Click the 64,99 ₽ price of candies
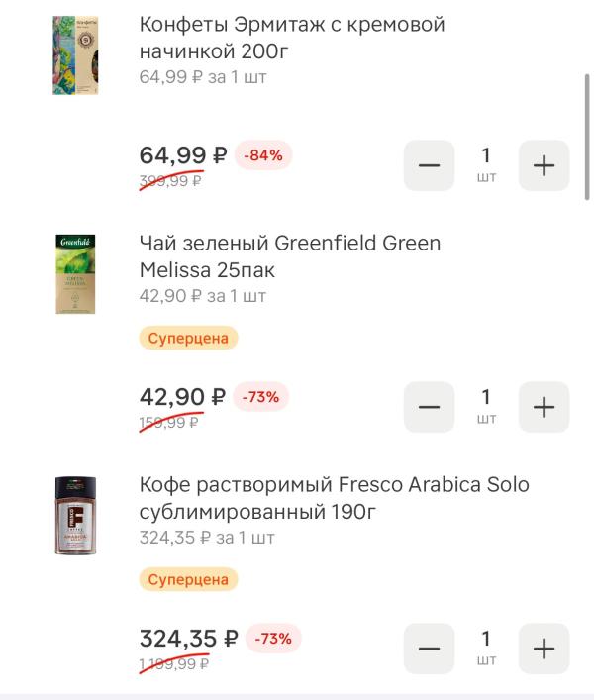This screenshot has height=700, width=594. [183, 155]
